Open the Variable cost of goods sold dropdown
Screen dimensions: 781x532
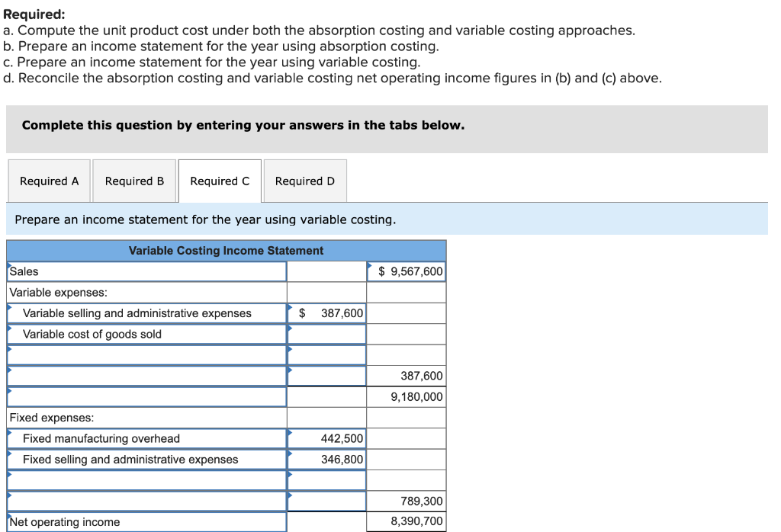tap(145, 333)
